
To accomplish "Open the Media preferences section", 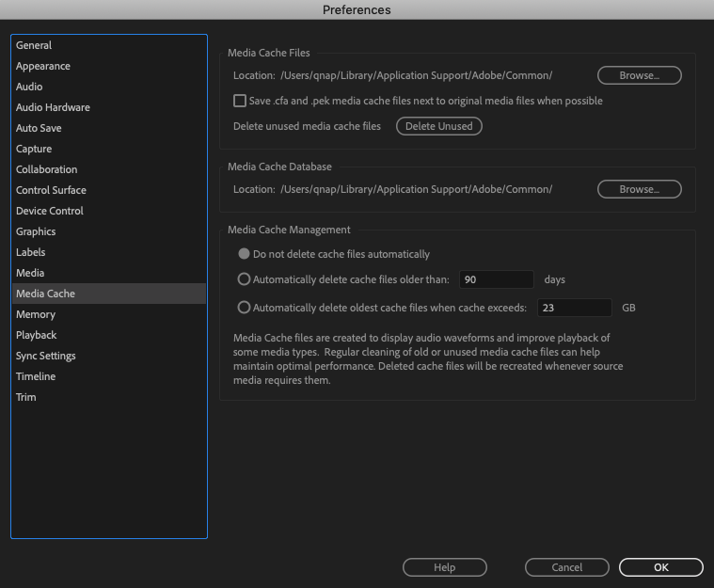I will pos(109,273).
